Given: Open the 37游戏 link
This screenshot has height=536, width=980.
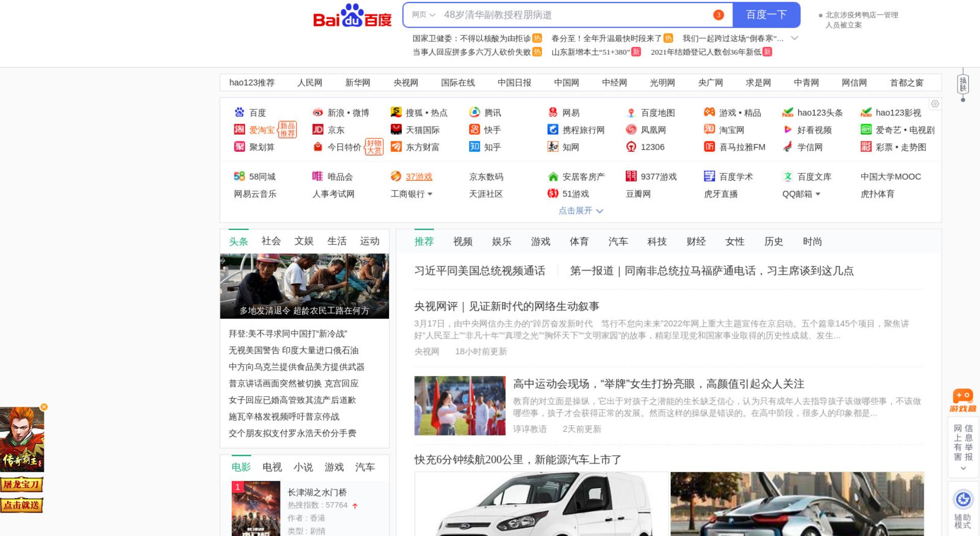Looking at the screenshot, I should 419,177.
